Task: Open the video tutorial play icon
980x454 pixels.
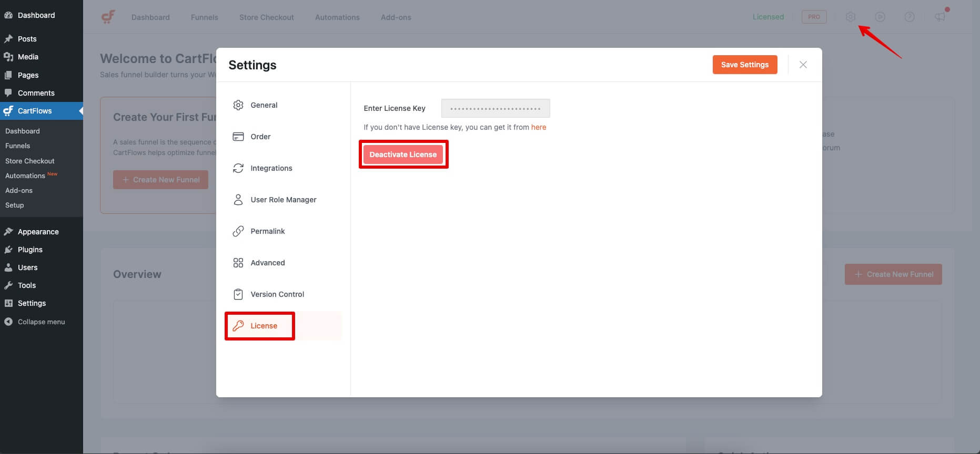Action: pyautogui.click(x=880, y=17)
